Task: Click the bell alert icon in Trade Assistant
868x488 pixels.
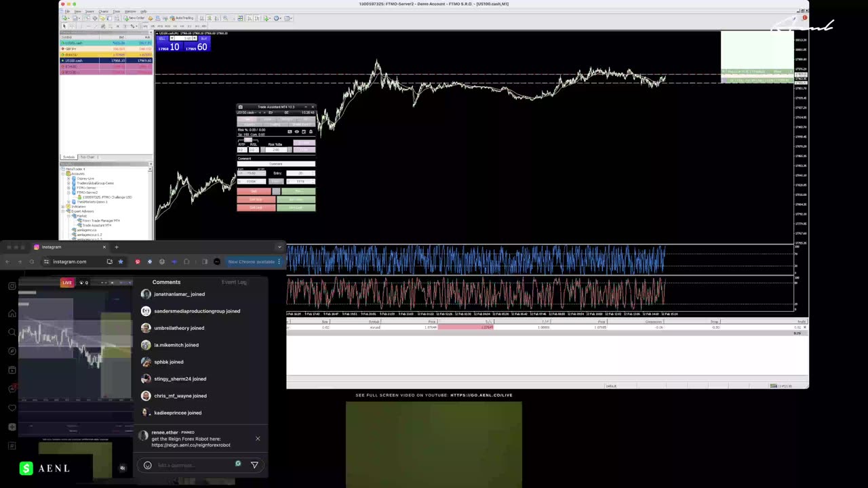Action: click(311, 131)
